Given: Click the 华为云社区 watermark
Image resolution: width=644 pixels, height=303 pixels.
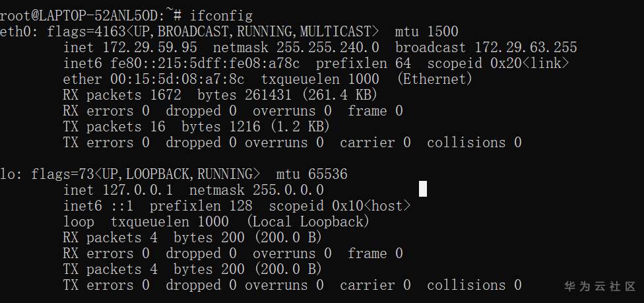Looking at the screenshot, I should (x=599, y=286).
